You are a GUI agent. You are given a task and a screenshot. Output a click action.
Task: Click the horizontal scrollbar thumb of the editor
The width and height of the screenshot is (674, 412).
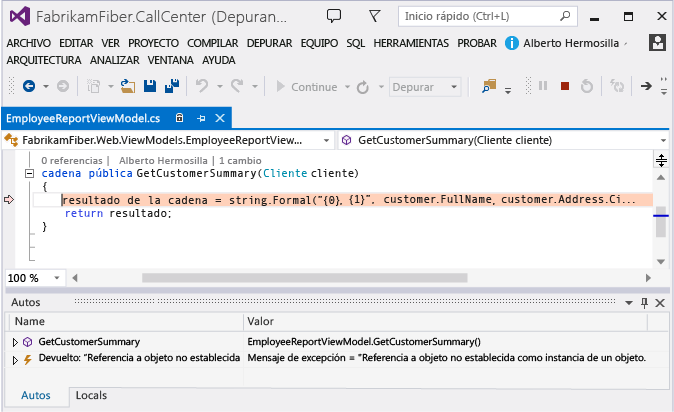304,278
